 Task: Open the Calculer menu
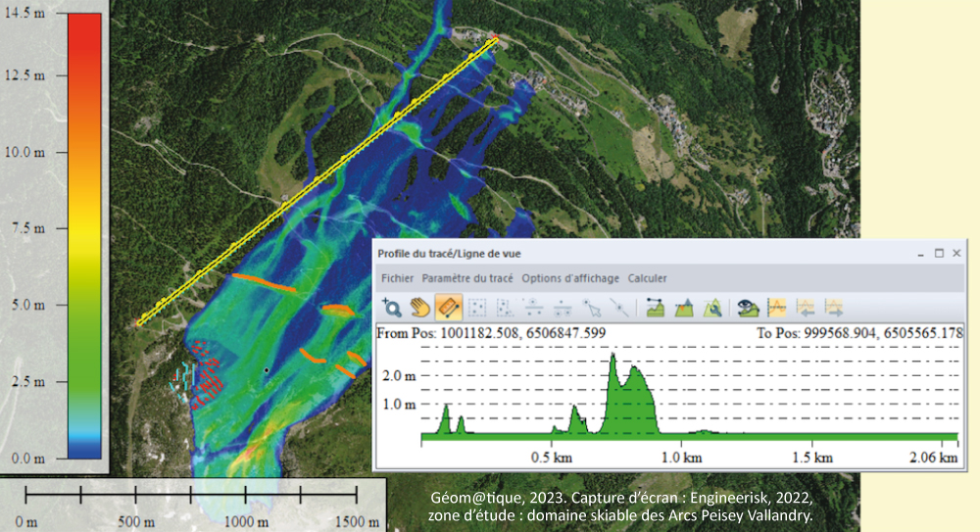(647, 278)
